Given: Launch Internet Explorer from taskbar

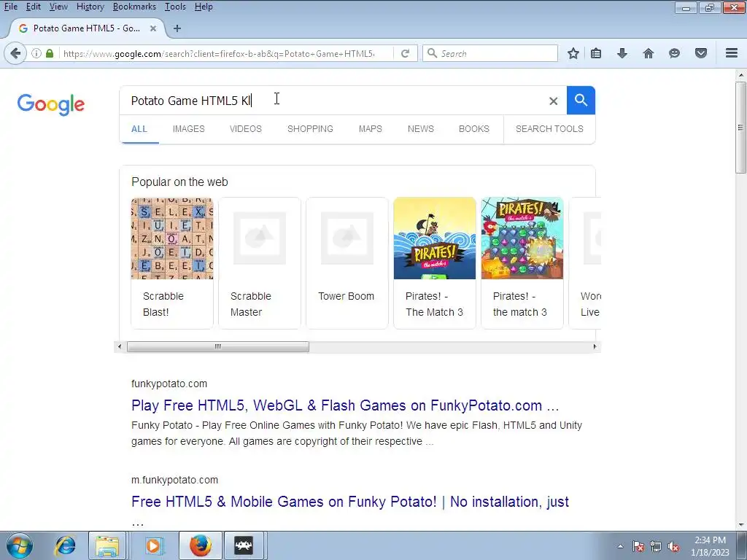Looking at the screenshot, I should (x=65, y=545).
